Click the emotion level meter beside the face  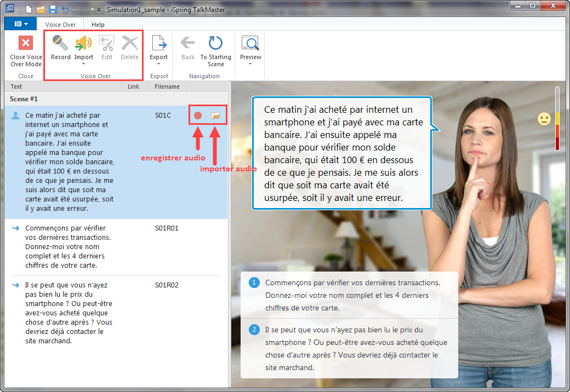pyautogui.click(x=557, y=118)
